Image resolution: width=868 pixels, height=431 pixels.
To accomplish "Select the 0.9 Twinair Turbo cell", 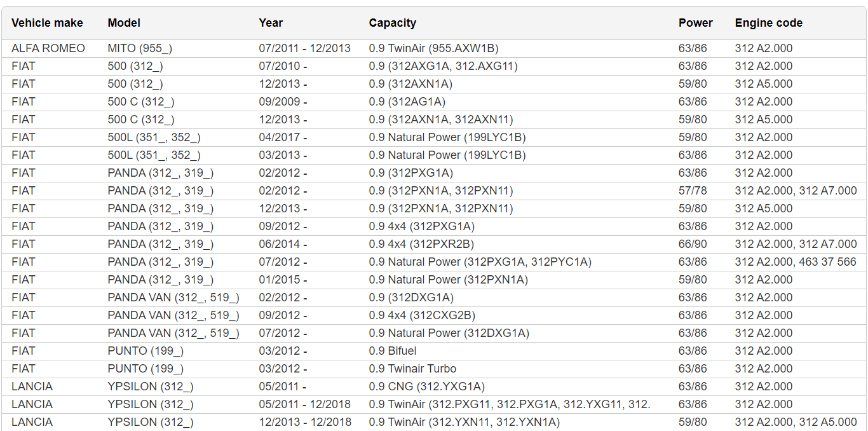I will tap(412, 369).
